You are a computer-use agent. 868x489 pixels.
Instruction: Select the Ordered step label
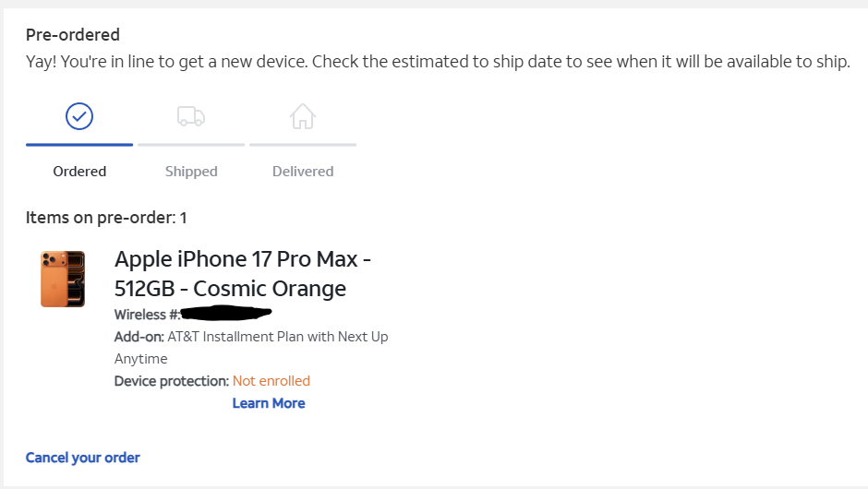79,172
